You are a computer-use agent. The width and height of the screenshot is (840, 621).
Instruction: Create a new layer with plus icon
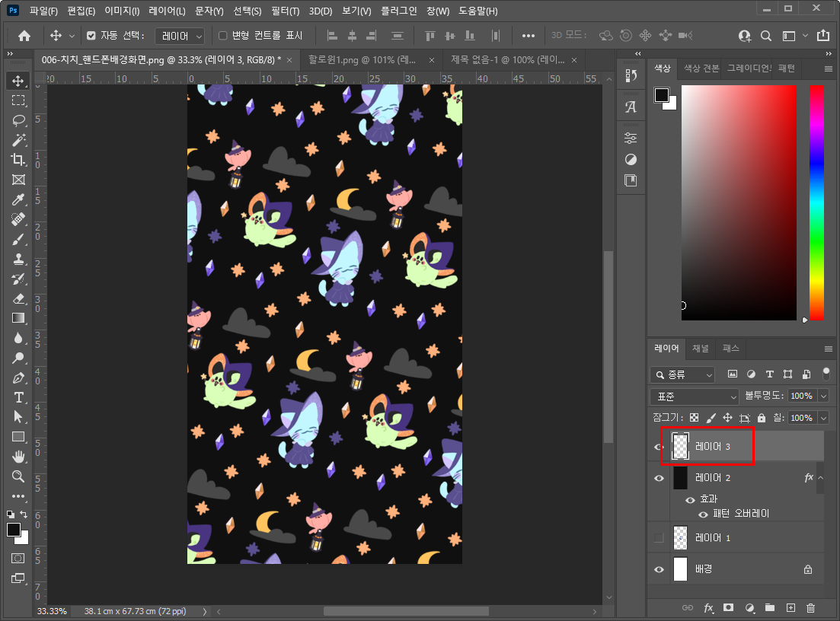point(790,607)
